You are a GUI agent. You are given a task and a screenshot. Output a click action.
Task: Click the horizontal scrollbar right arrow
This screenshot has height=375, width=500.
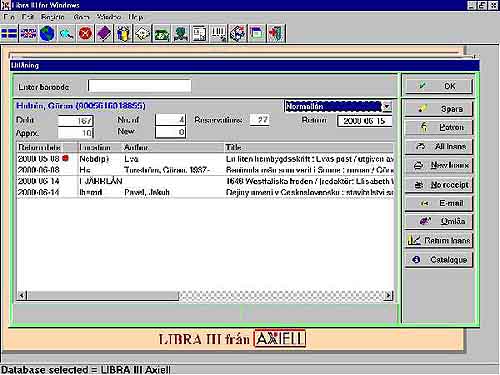[388, 295]
